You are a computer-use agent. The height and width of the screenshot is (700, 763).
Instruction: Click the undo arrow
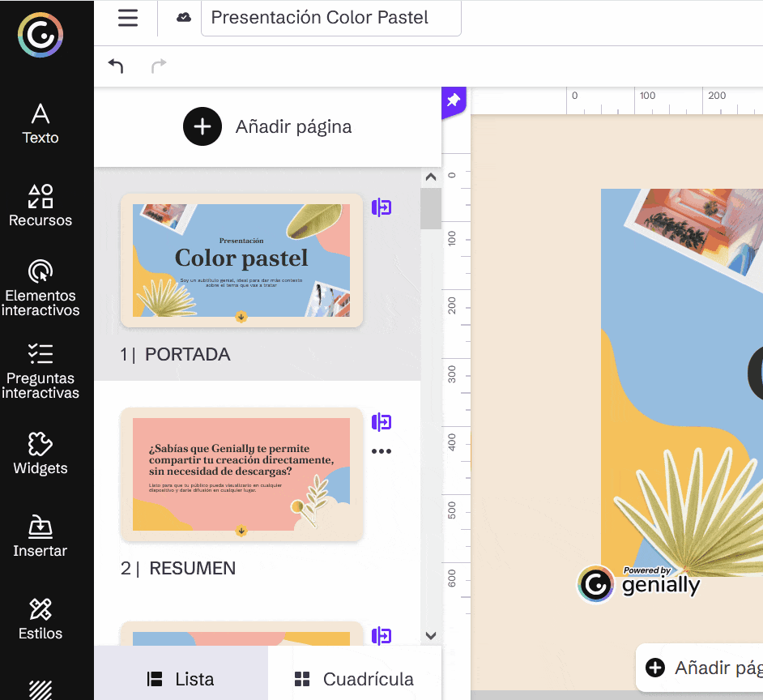click(x=116, y=66)
